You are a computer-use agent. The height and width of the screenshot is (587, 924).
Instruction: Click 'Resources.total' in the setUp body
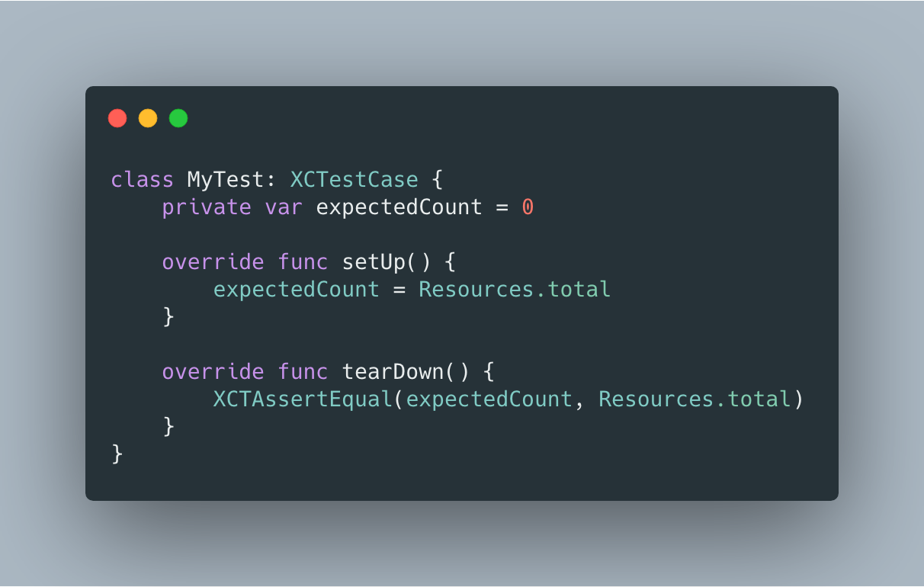515,290
